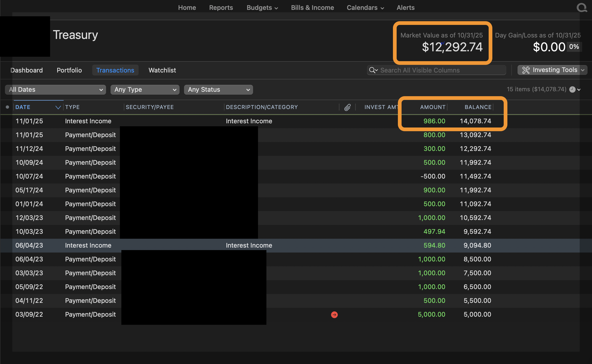Open the Any Status filter dropdown
592x364 pixels.
click(x=218, y=90)
